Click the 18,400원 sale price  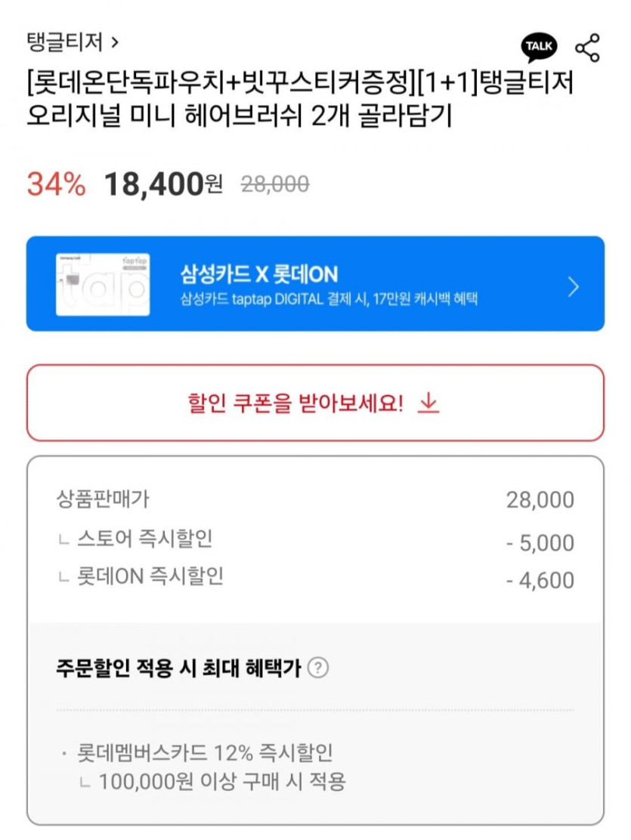coord(162,184)
